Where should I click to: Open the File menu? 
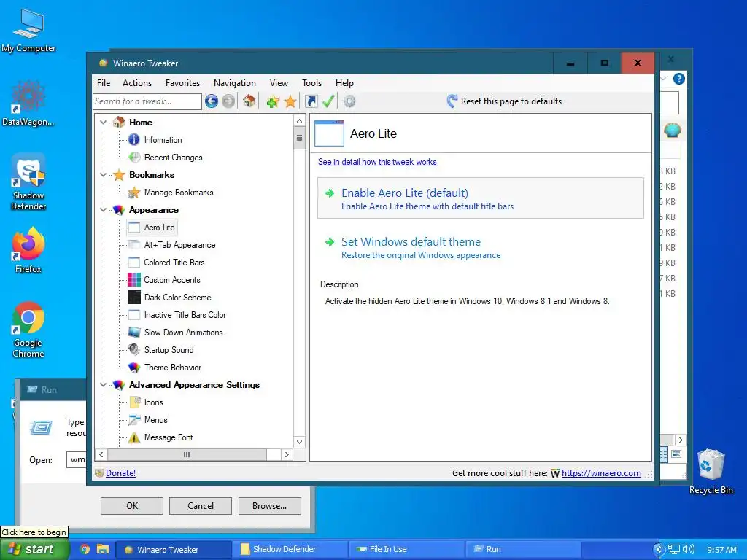tap(104, 83)
